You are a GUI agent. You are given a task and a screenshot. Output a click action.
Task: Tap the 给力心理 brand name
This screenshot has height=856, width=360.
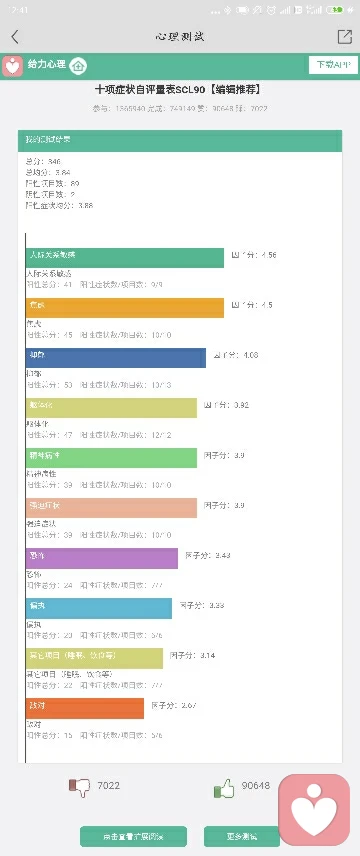[46, 65]
